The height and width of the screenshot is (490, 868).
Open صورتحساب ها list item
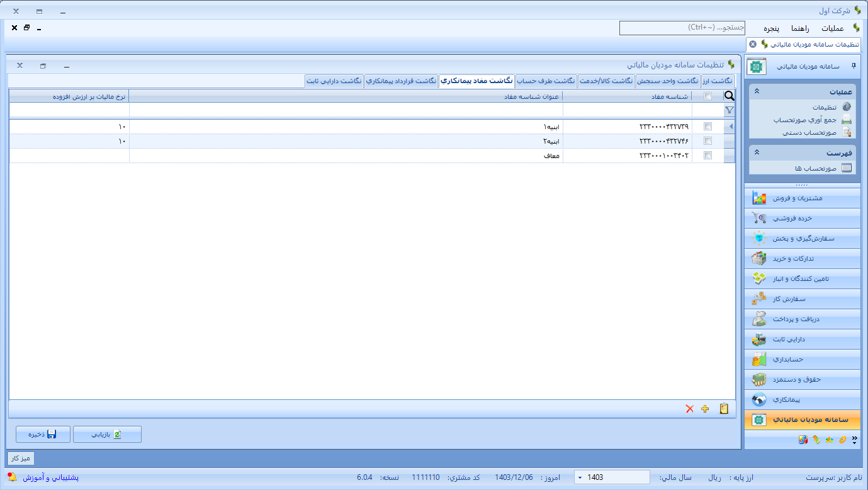tap(823, 168)
